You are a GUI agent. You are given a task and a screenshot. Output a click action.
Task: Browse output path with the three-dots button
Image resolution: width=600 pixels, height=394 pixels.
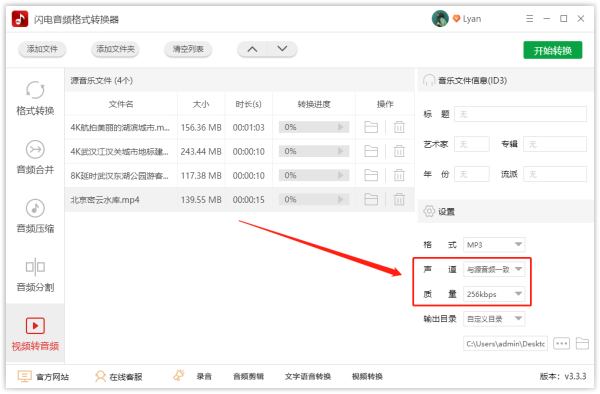(x=561, y=344)
